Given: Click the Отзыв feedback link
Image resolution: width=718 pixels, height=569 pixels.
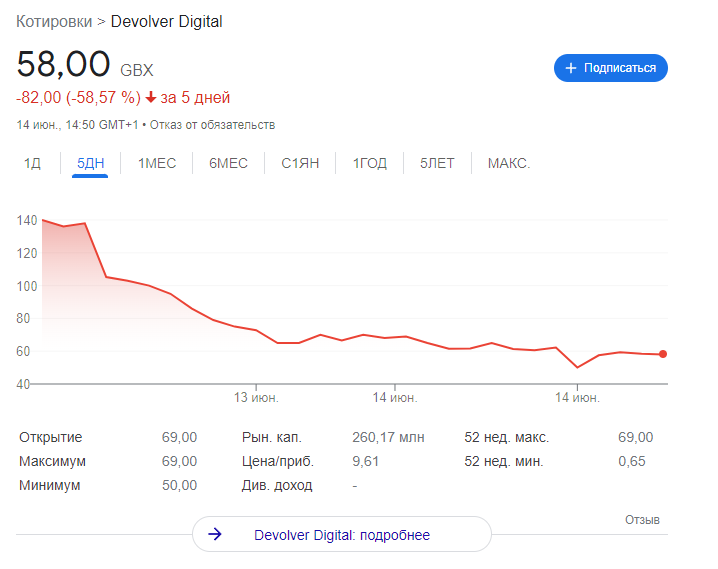Looking at the screenshot, I should 642,520.
